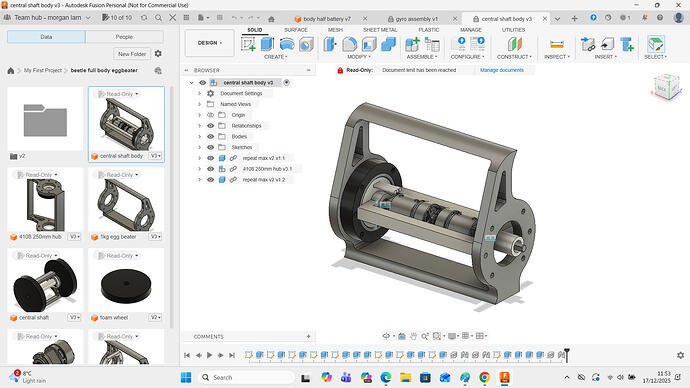Select the Press Pull tool
Screen dimensions: 690x388
pyautogui.click(x=330, y=44)
